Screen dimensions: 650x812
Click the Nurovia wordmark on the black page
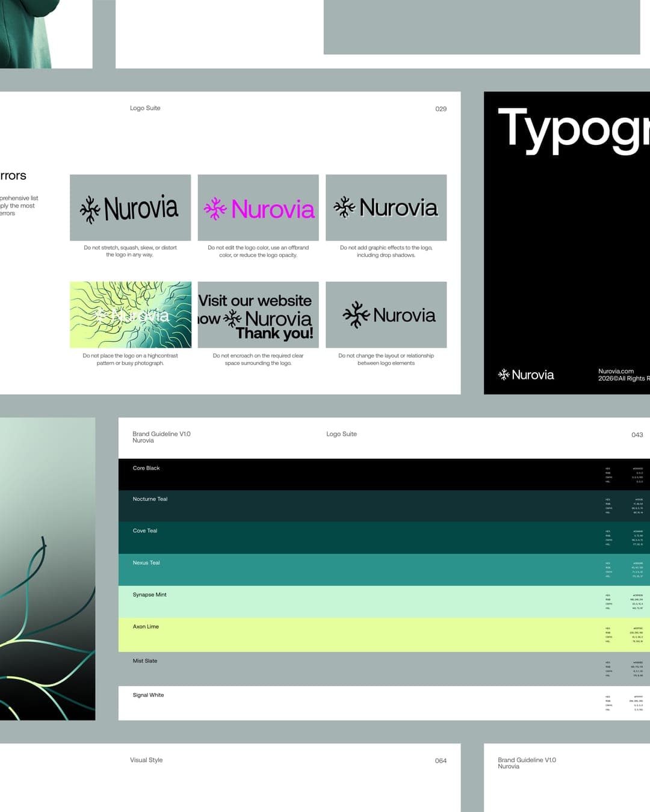(x=533, y=375)
